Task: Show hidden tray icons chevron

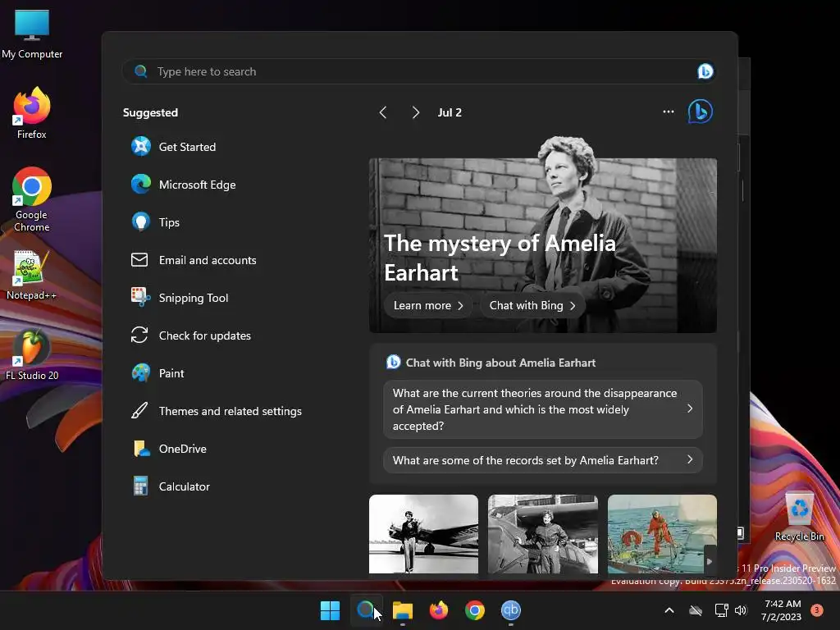Action: [x=669, y=610]
